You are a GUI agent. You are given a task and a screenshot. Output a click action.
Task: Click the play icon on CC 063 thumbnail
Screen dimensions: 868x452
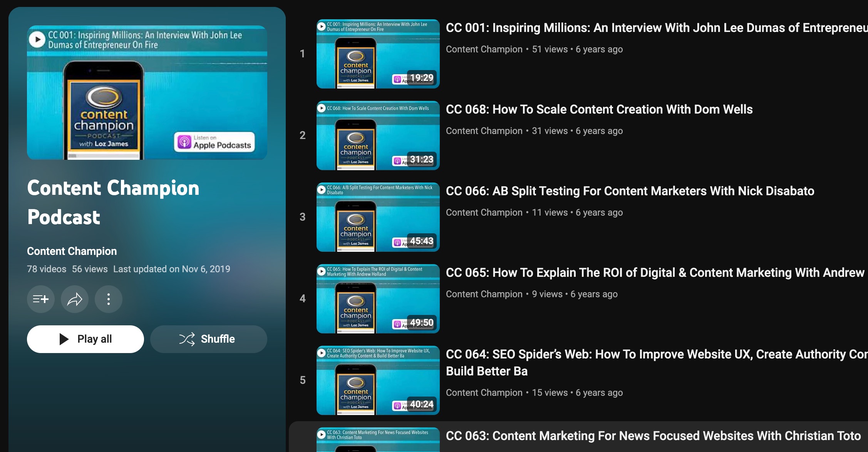click(x=322, y=434)
